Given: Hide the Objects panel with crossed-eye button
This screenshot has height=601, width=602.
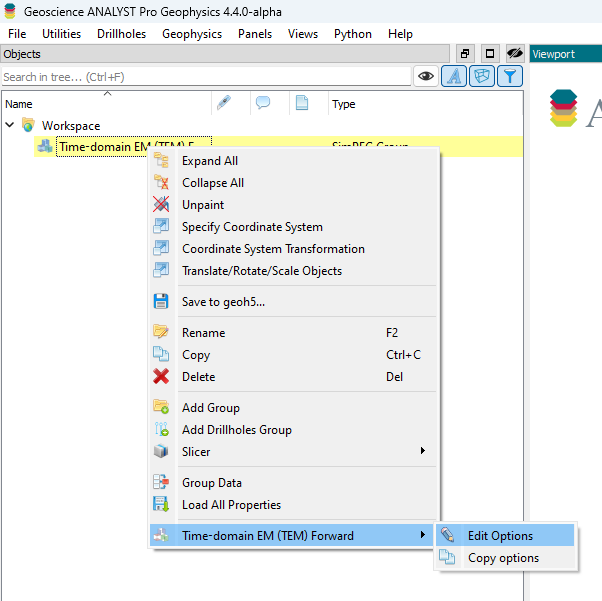Looking at the screenshot, I should pyautogui.click(x=514, y=53).
